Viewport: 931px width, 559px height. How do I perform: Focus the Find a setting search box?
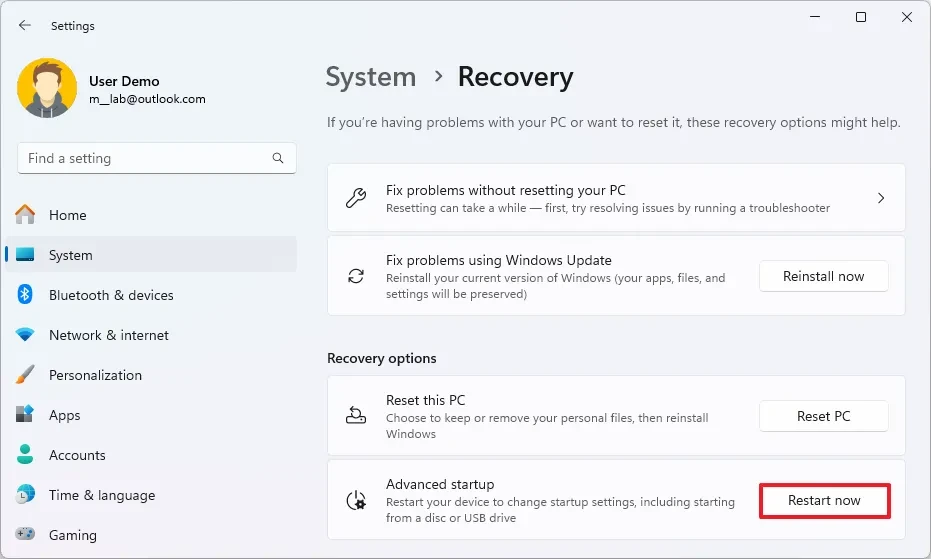point(157,158)
